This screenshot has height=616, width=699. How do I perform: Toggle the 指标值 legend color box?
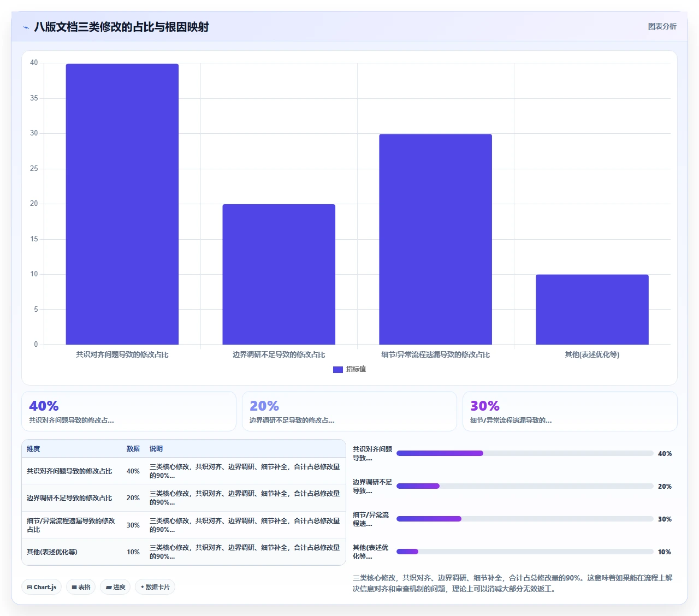pos(338,370)
